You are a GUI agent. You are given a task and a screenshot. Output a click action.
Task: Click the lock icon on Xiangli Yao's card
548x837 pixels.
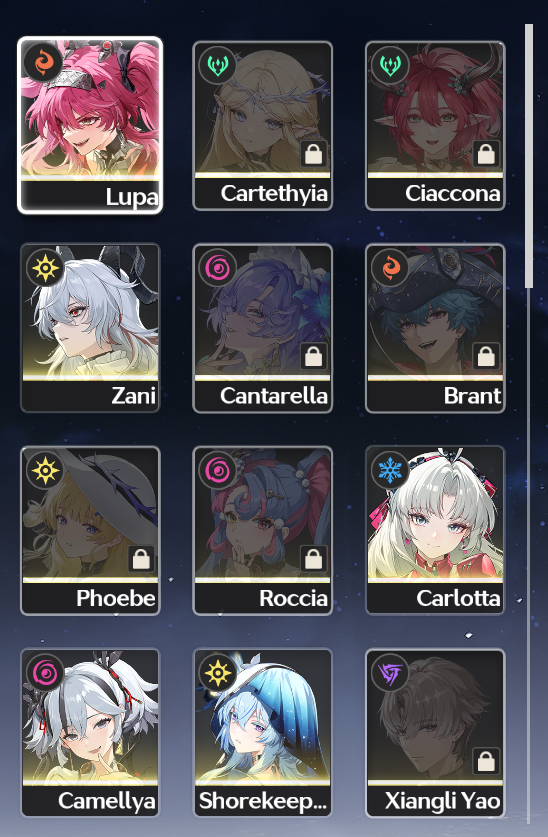point(486,761)
